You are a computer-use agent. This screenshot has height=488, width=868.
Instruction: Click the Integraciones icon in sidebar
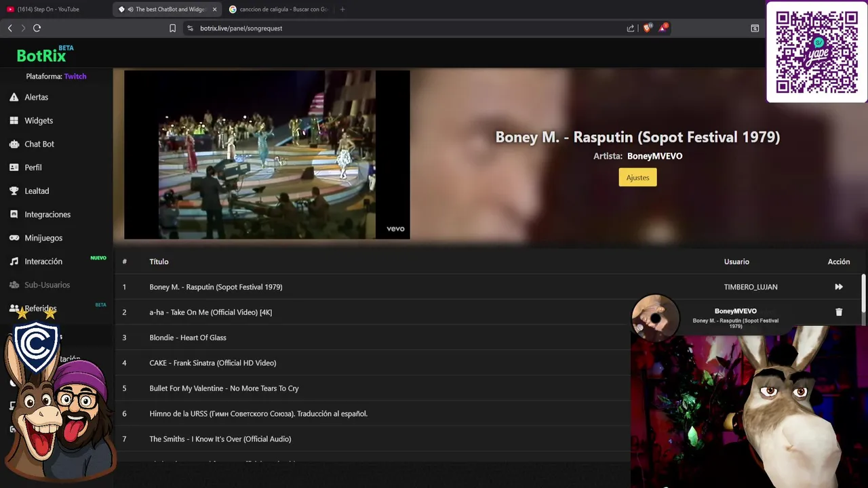(x=14, y=214)
